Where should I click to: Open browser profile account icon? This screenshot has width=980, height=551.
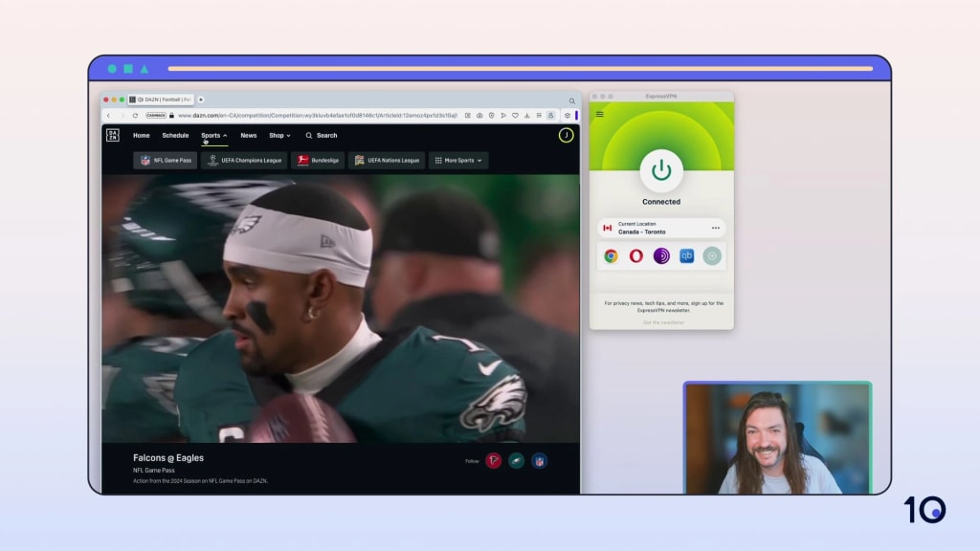[550, 116]
